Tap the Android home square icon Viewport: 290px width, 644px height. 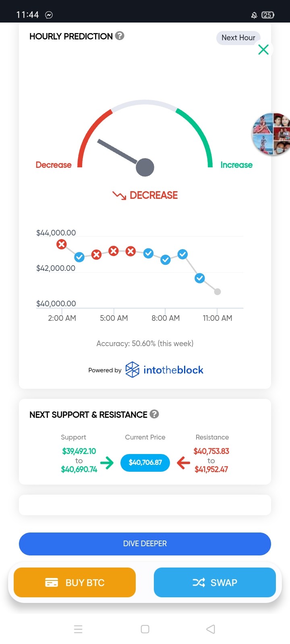click(145, 629)
